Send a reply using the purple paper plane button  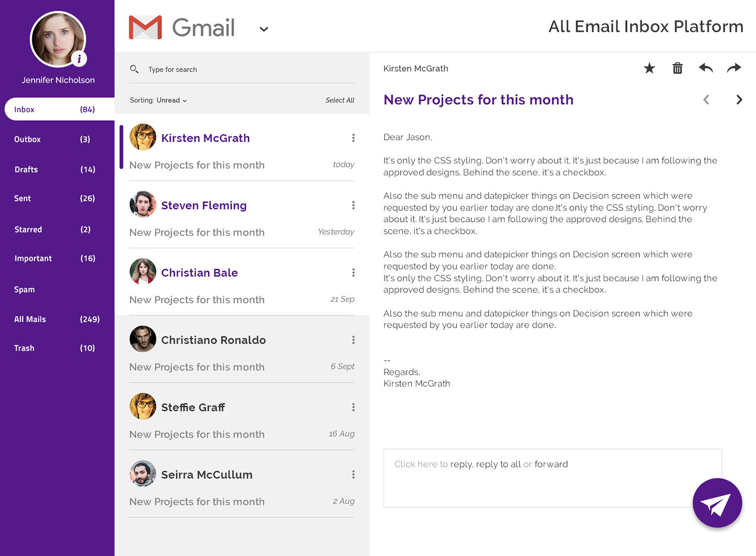[x=717, y=503]
